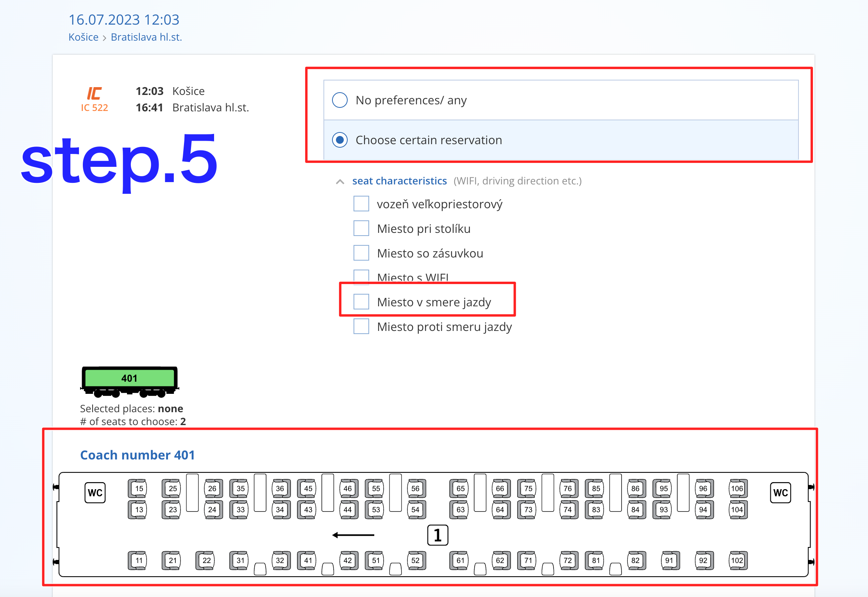Screen dimensions: 868x597
Task: Select seat 42 in the bottom row
Action: pos(349,560)
